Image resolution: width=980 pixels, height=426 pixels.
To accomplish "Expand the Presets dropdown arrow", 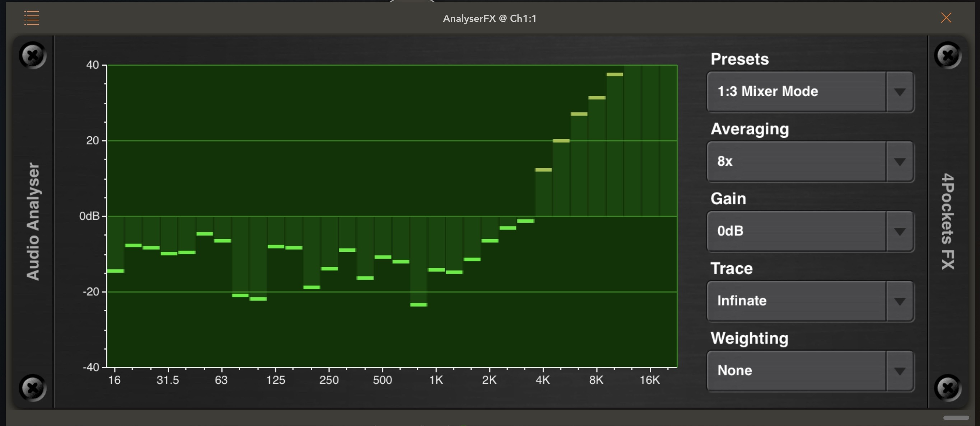I will [x=899, y=92].
